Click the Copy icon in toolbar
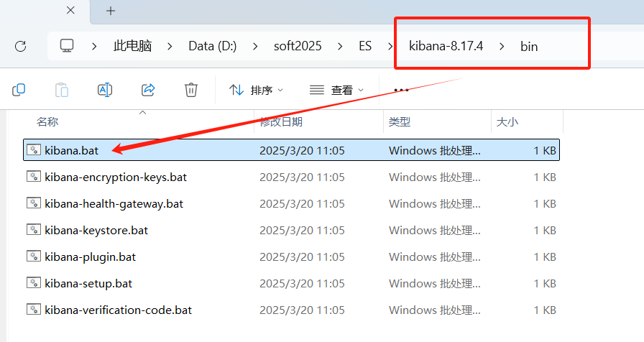The width and height of the screenshot is (644, 342). [x=19, y=90]
